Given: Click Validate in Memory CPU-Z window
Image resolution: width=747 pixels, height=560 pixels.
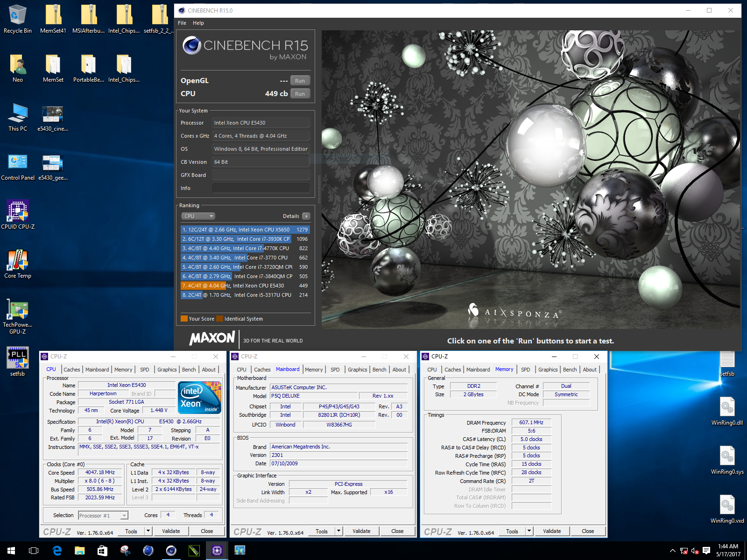Looking at the screenshot, I should click(x=552, y=531).
